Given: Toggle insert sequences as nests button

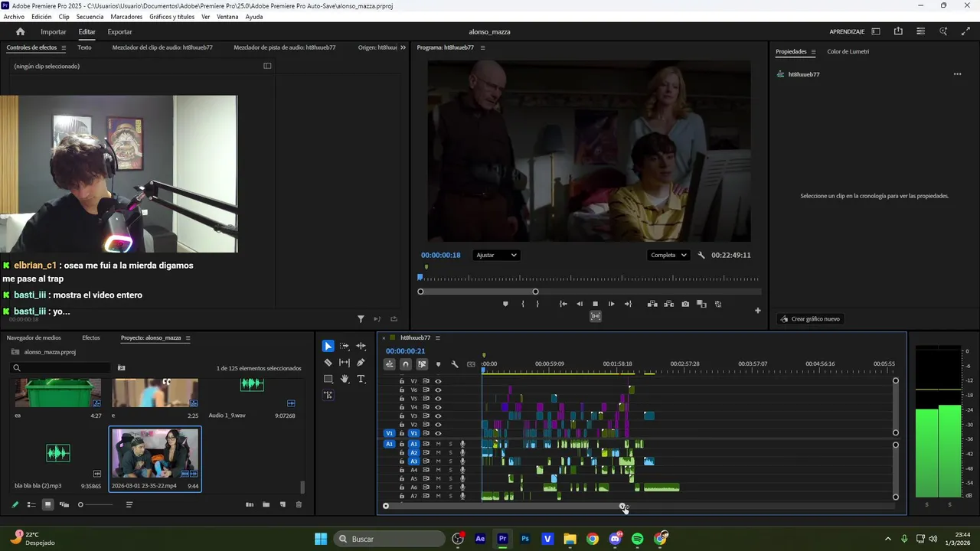Looking at the screenshot, I should point(390,364).
